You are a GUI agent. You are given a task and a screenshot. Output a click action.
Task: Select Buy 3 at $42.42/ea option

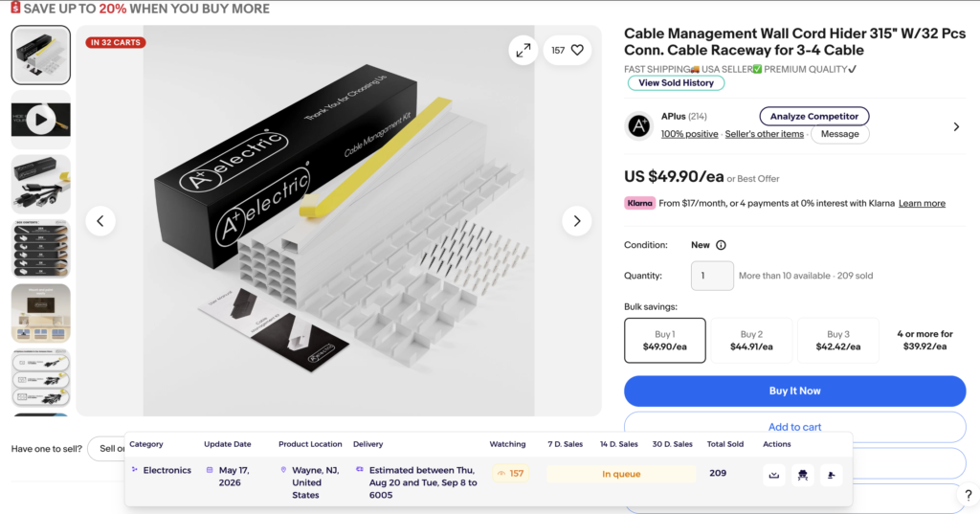coord(838,340)
